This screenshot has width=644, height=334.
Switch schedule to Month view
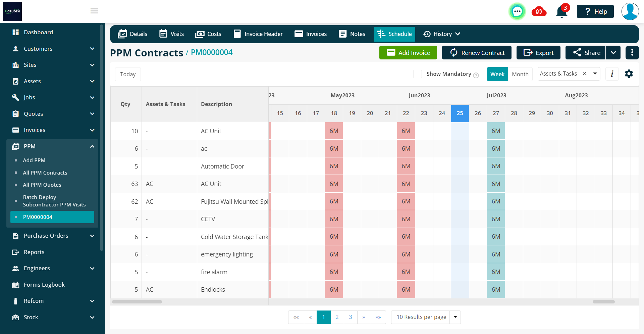coord(520,74)
